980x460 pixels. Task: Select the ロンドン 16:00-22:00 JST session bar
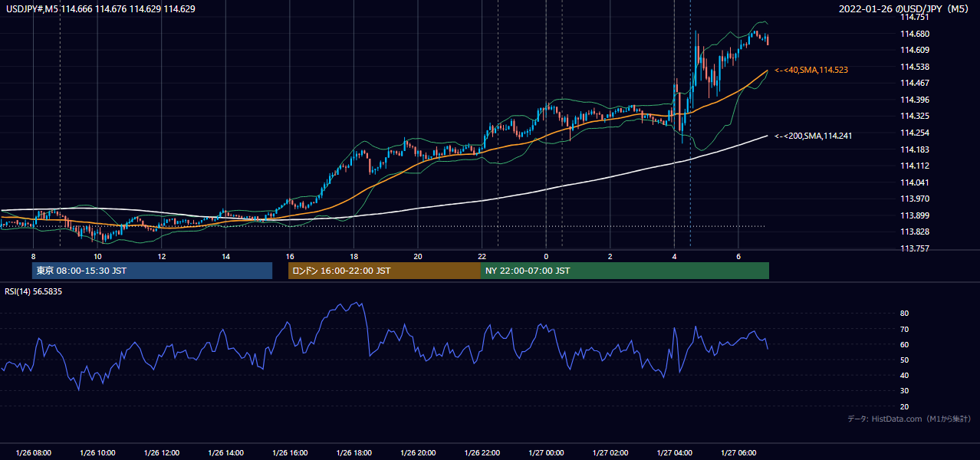tap(384, 271)
